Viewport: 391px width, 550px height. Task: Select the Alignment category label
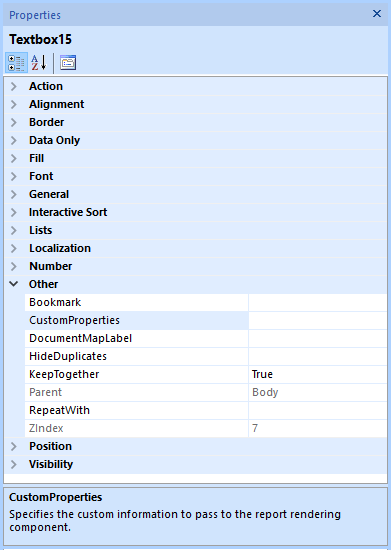[x=56, y=104]
